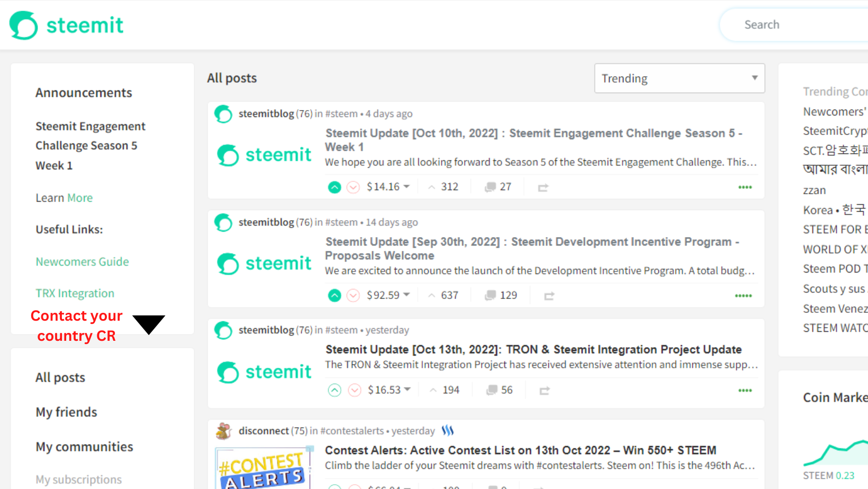This screenshot has width=868, height=489.
Task: Open the Newcomers Guide link
Action: pyautogui.click(x=82, y=262)
